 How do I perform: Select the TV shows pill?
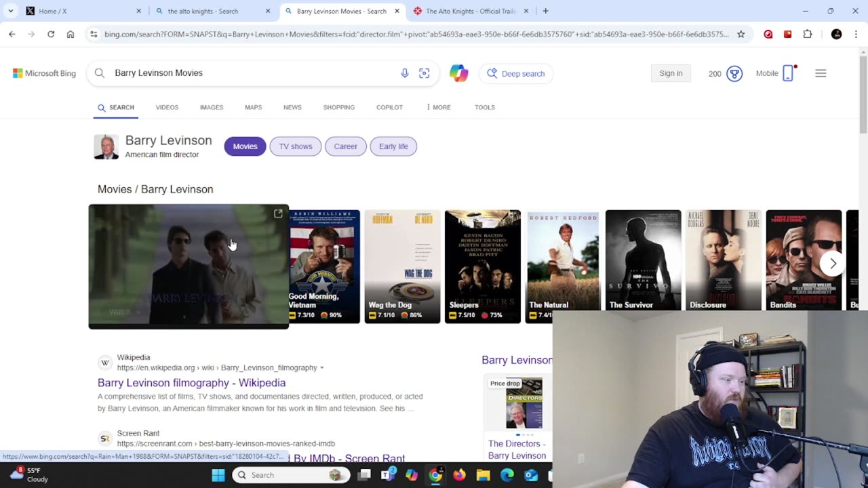pyautogui.click(x=296, y=146)
